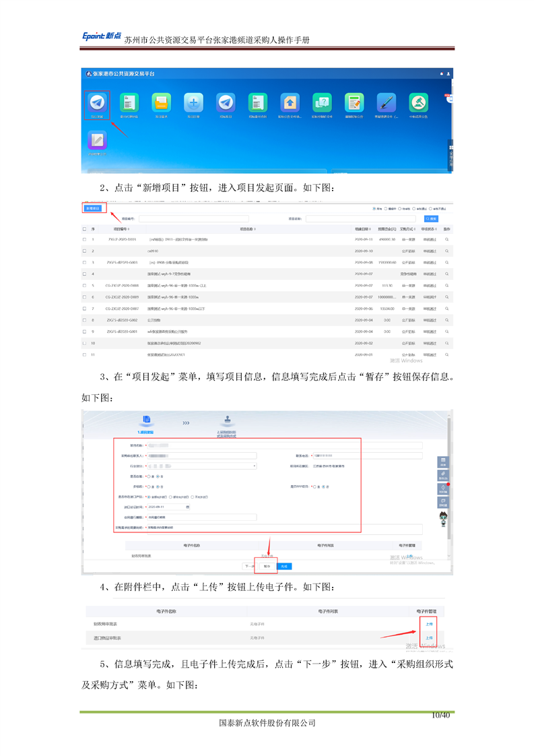Click the blue plus icon on the dashboard
The width and height of the screenshot is (534, 756).
click(x=194, y=103)
